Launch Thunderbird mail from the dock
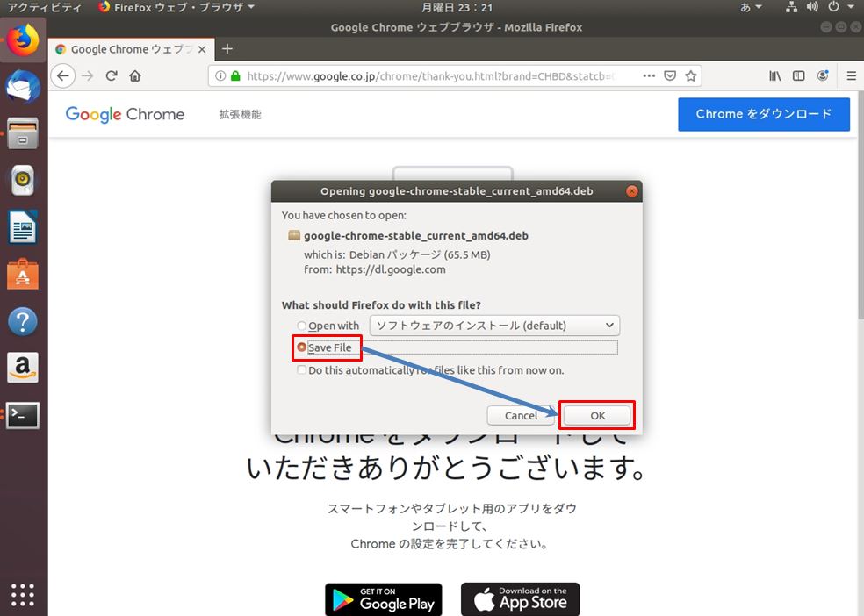 23,87
